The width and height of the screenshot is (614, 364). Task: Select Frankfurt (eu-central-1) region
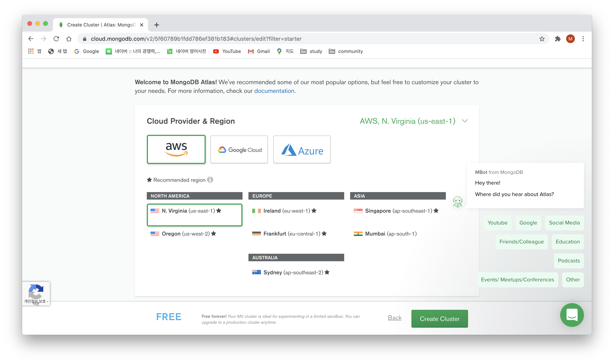coord(291,234)
